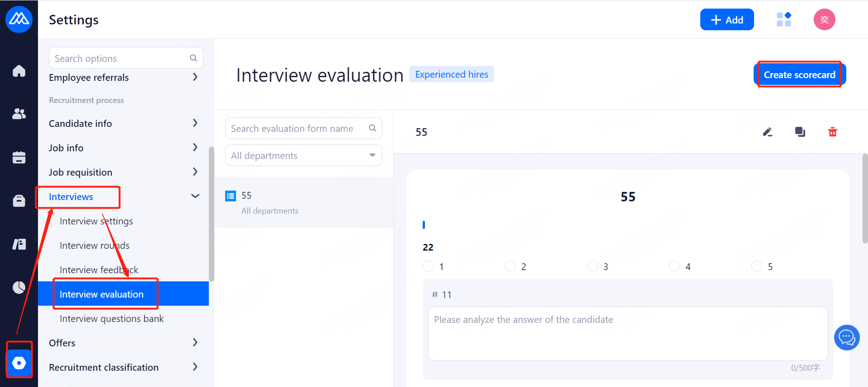Viewport: 868px width, 387px height.
Task: Open the candidates people icon in sidebar
Action: 19,114
